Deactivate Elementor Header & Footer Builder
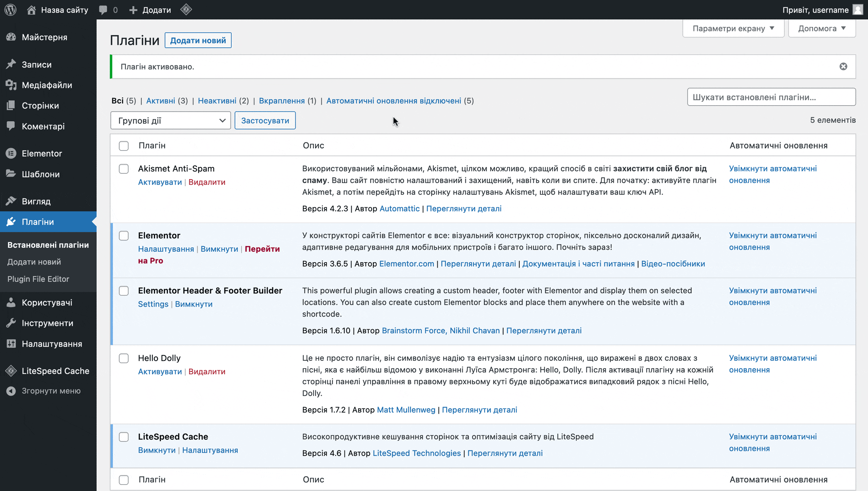The image size is (868, 491). pyautogui.click(x=194, y=304)
